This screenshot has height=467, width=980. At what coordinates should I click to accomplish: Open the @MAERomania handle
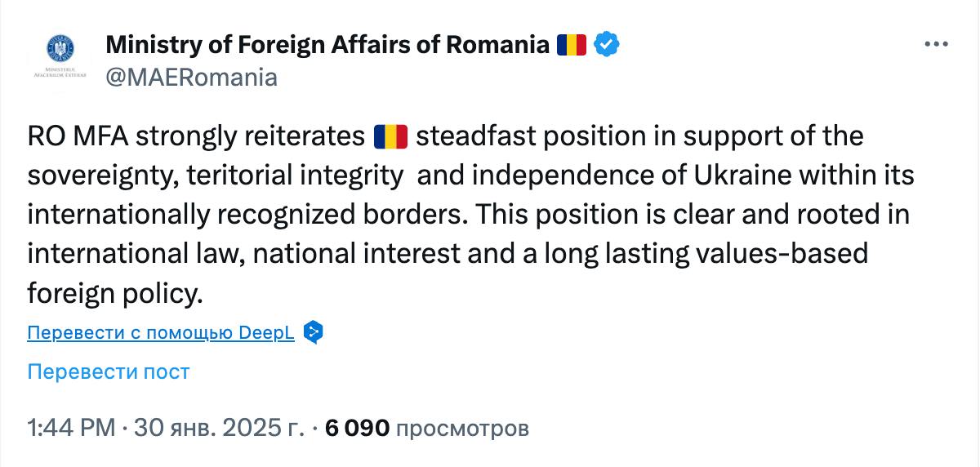pos(191,78)
